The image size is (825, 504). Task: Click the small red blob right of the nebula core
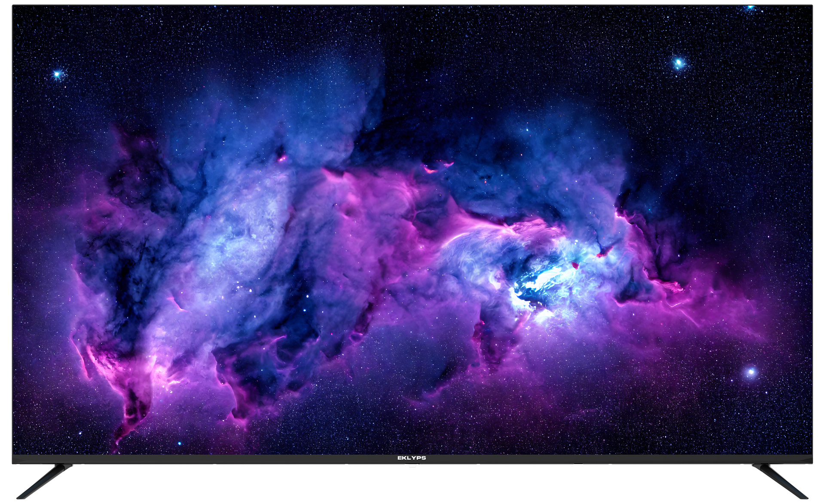click(x=575, y=265)
